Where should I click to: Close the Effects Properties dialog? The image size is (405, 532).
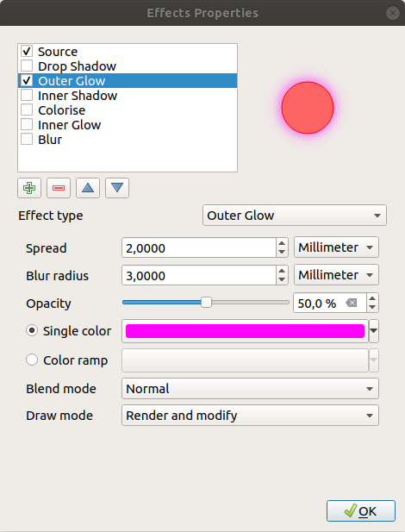[x=392, y=13]
